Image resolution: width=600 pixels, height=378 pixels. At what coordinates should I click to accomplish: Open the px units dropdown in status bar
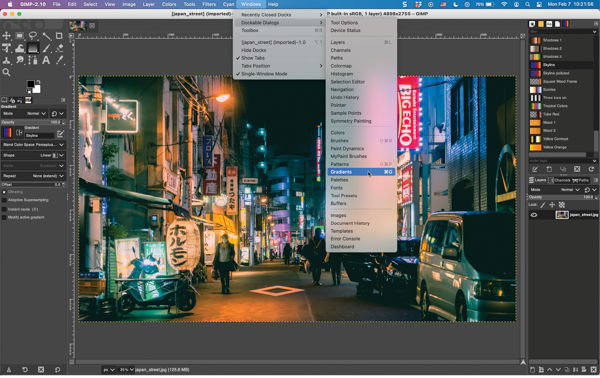click(x=109, y=370)
